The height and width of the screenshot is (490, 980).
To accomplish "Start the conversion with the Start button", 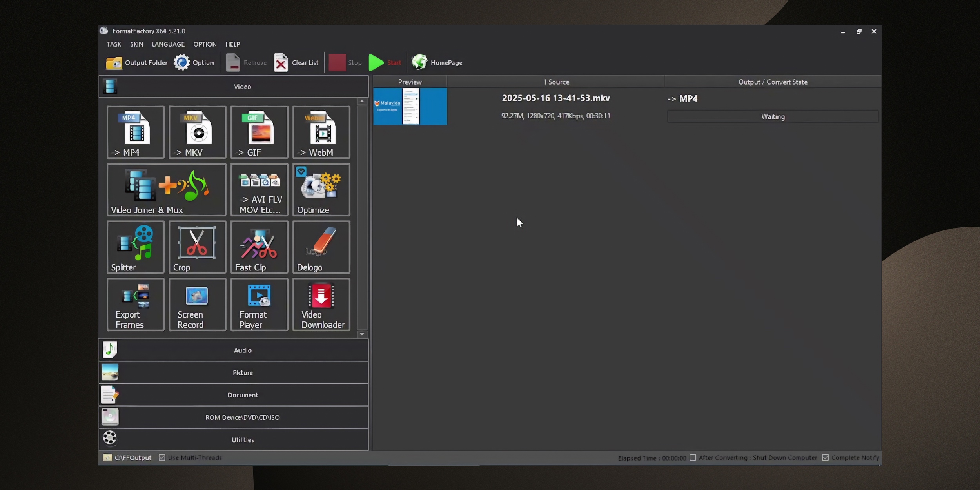I will click(x=385, y=63).
